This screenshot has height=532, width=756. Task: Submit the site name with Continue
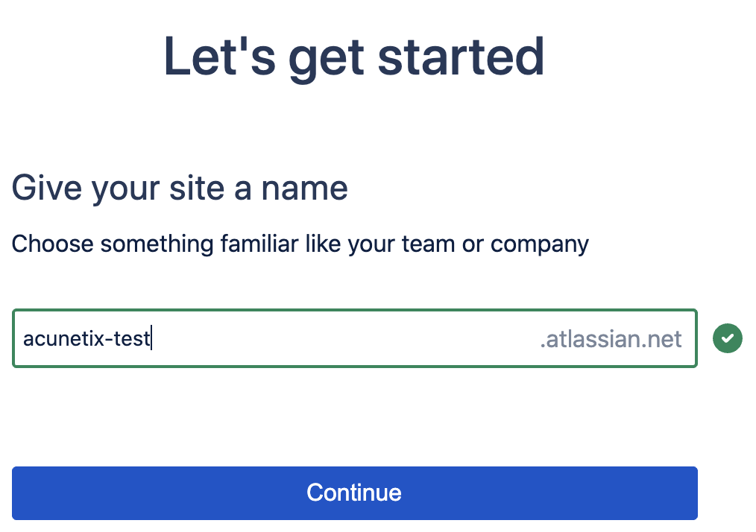(x=354, y=493)
